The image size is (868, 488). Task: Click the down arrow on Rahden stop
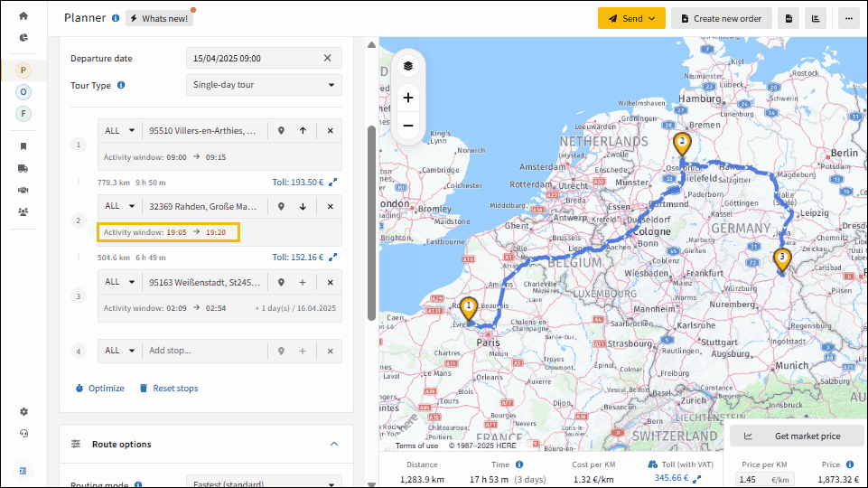point(303,207)
